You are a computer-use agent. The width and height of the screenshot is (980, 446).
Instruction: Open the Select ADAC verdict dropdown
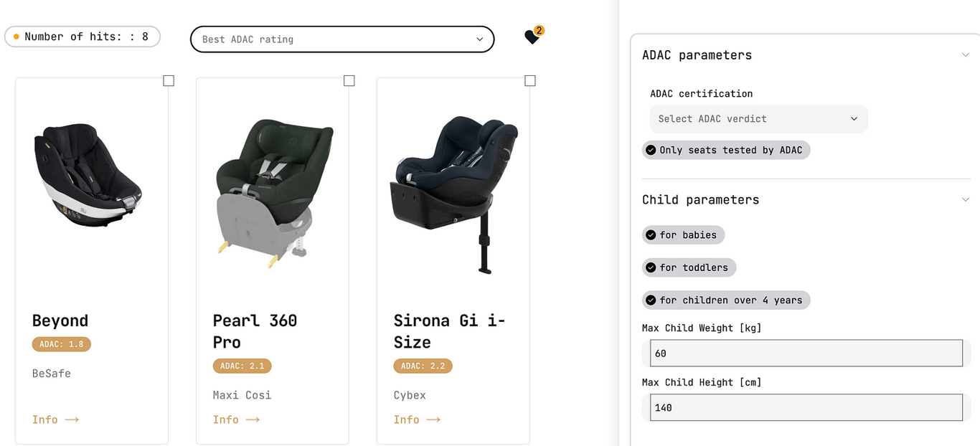[758, 119]
